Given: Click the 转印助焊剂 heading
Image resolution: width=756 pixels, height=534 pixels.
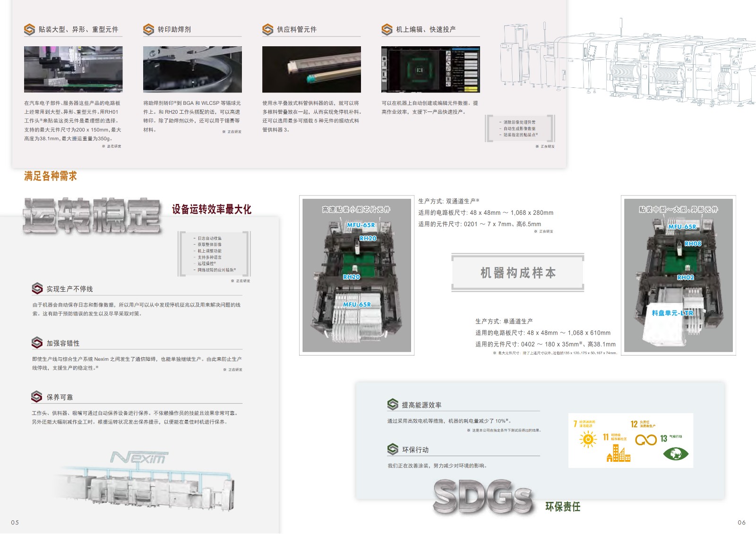Looking at the screenshot, I should [x=174, y=29].
